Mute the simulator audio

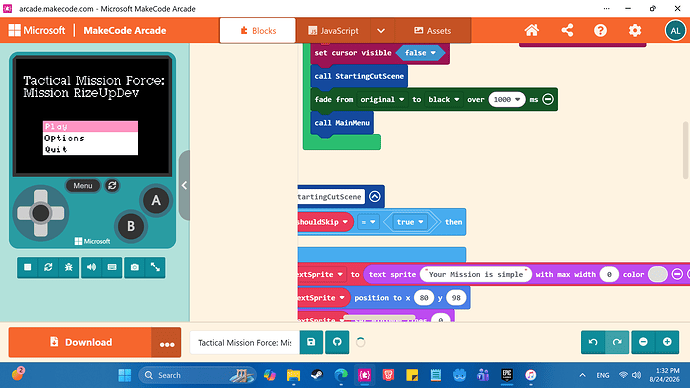click(x=92, y=267)
